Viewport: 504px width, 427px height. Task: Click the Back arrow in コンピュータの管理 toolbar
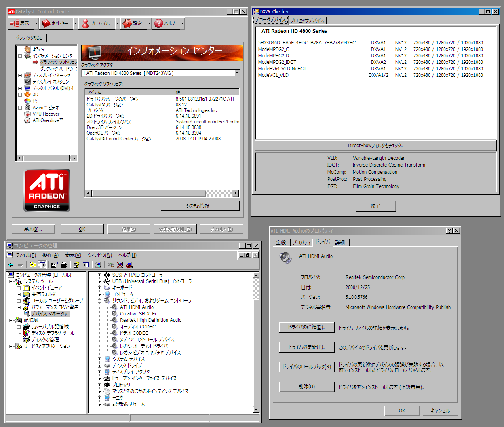click(11, 265)
